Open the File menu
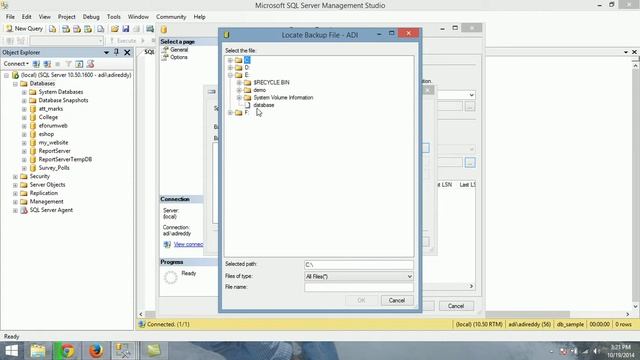 pos(10,17)
